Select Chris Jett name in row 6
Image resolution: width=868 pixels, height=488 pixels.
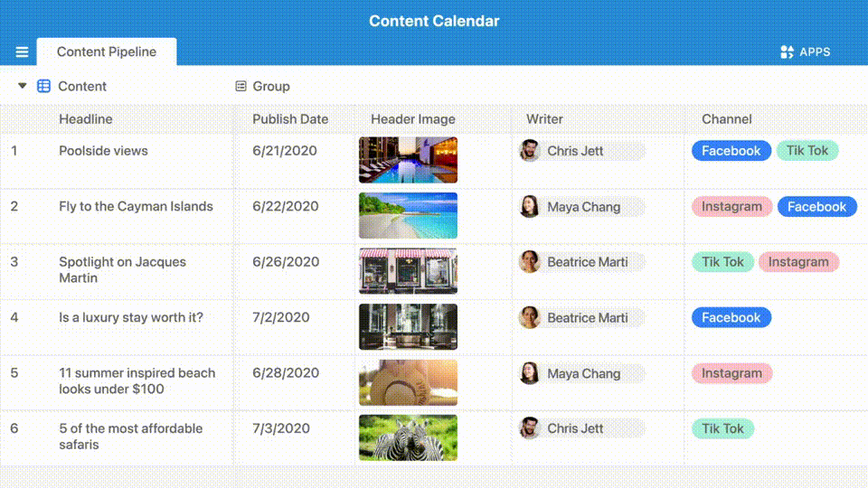tap(575, 428)
